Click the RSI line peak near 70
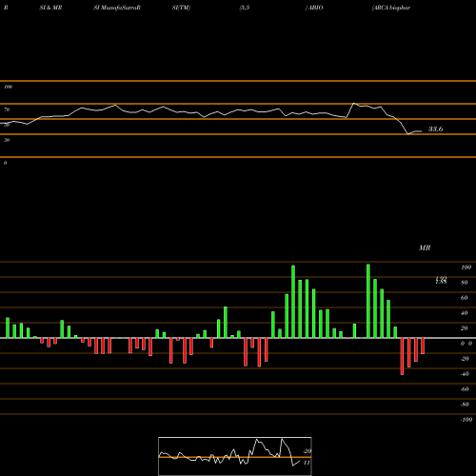This screenshot has height=476, width=476. click(x=354, y=104)
